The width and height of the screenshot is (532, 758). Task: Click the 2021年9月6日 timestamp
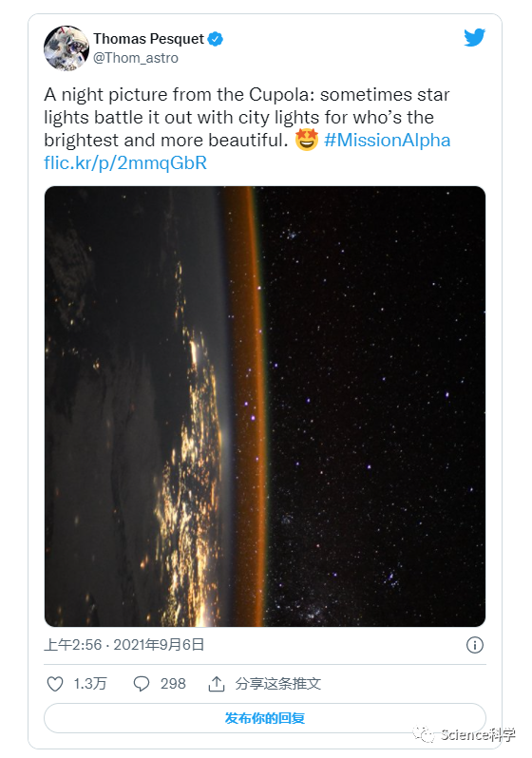[x=159, y=644]
